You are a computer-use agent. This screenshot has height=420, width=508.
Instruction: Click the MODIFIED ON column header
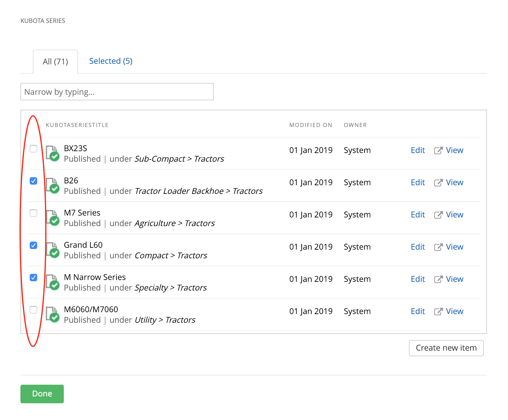coord(311,125)
